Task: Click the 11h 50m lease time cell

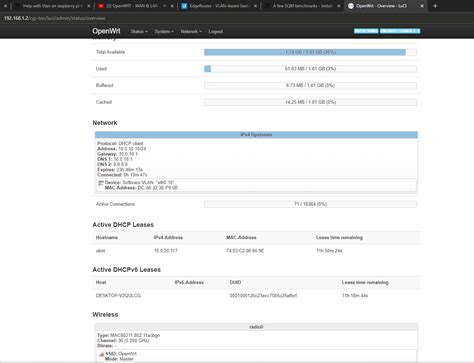Action: click(329, 251)
